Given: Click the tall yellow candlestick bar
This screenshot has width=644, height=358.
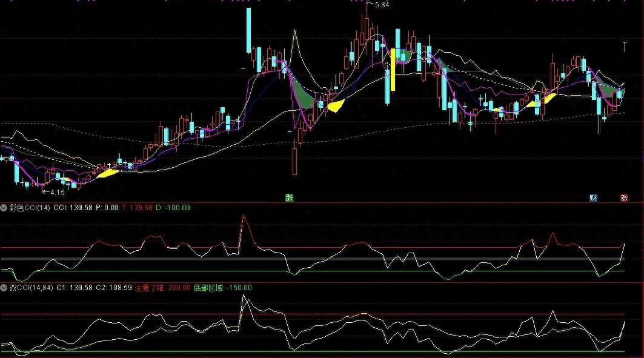Looking at the screenshot, I should (393, 69).
